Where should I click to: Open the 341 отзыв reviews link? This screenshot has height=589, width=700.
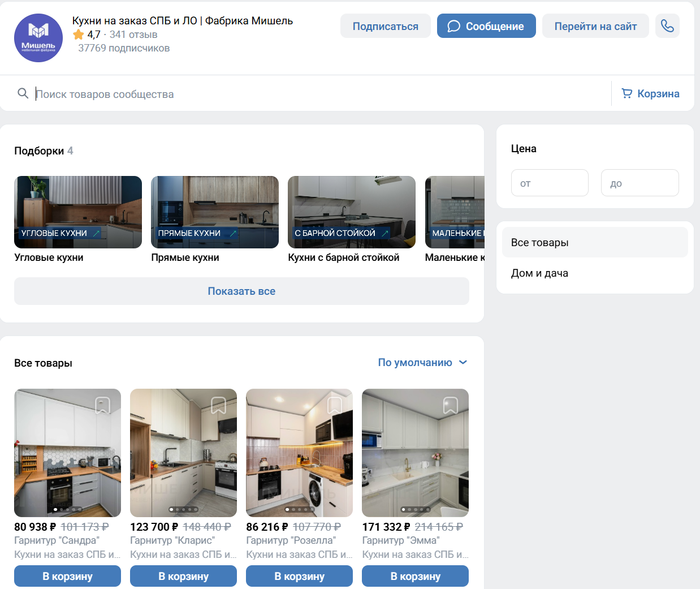coord(133,35)
